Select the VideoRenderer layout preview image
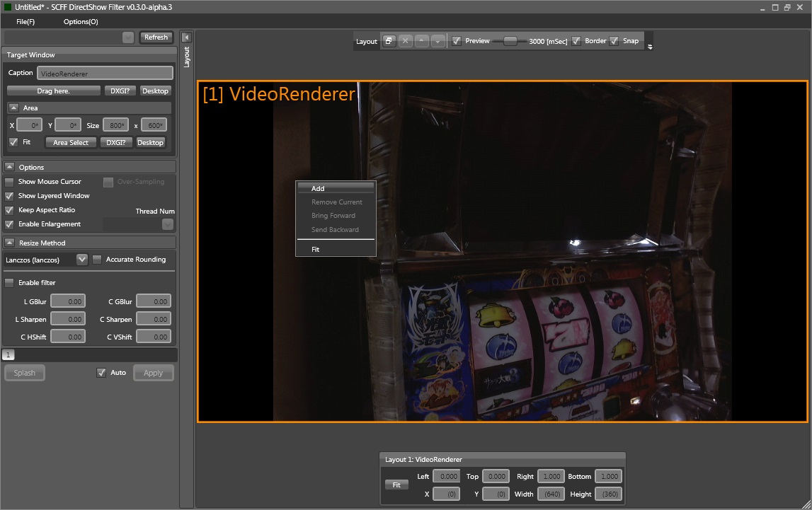Viewport: 812px width, 510px height. click(x=503, y=251)
